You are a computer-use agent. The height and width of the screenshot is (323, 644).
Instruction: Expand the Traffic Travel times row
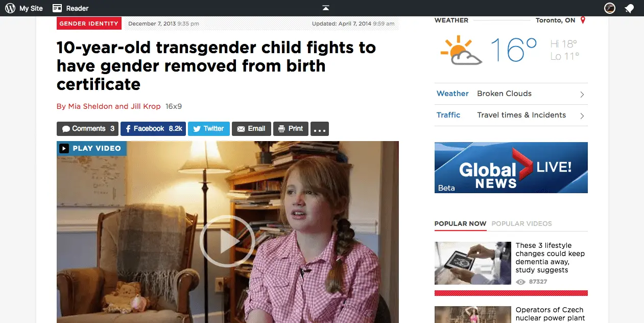tap(511, 116)
